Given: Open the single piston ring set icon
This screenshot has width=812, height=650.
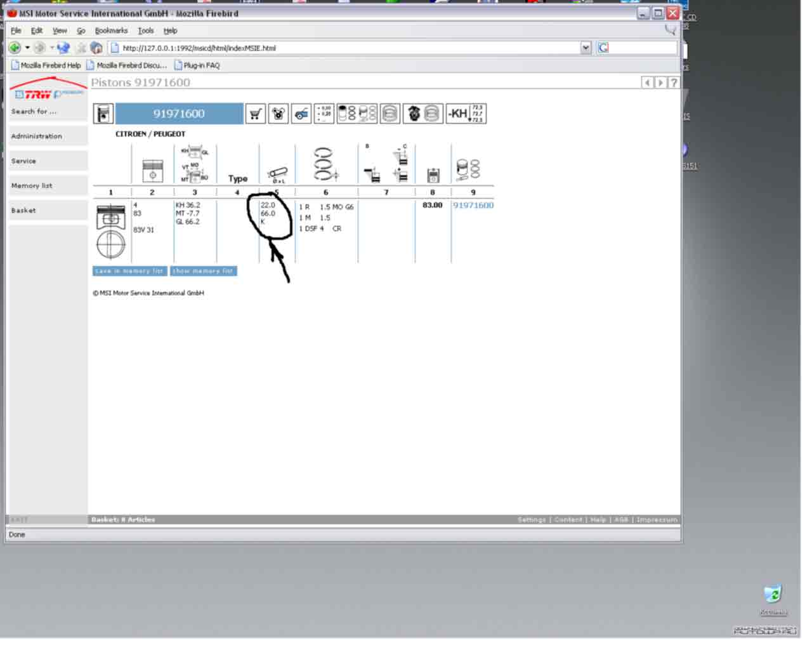Looking at the screenshot, I should tap(390, 114).
